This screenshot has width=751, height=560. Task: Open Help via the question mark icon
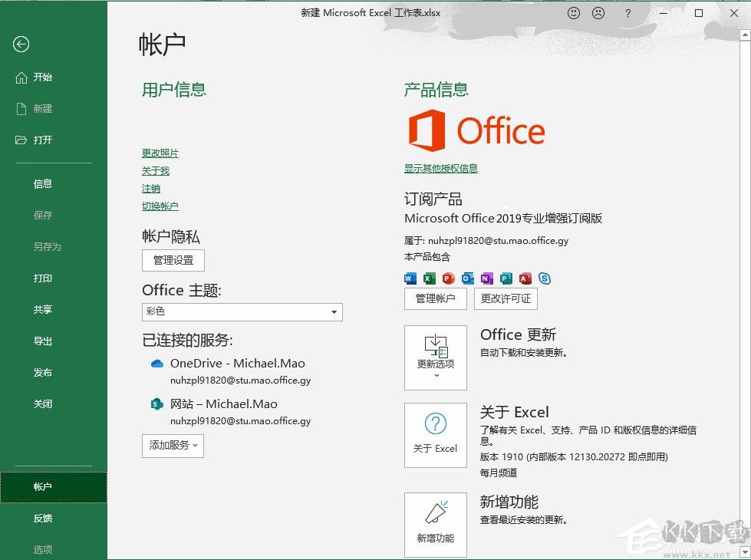(x=627, y=12)
